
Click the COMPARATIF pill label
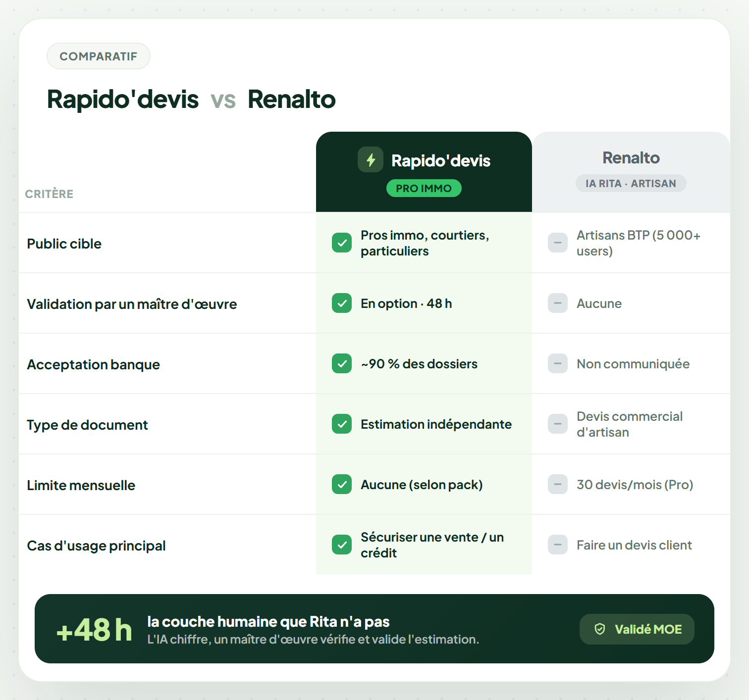coord(99,56)
